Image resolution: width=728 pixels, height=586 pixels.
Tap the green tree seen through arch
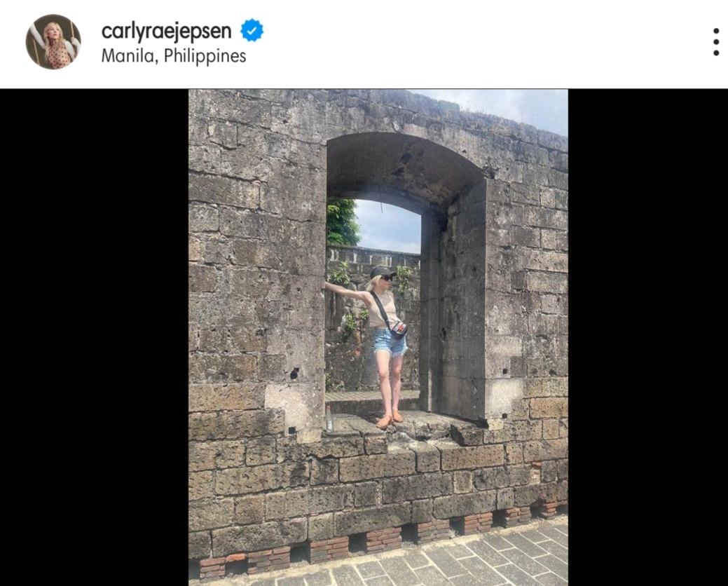pos(342,222)
